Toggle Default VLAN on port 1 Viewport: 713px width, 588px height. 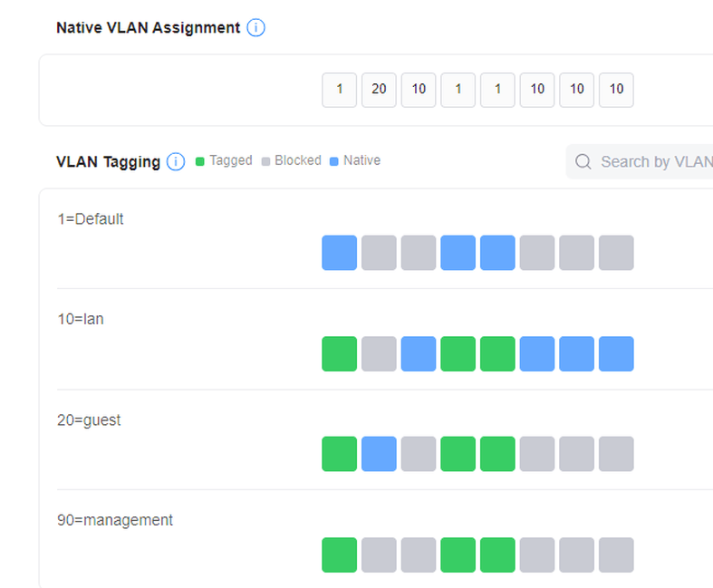340,253
